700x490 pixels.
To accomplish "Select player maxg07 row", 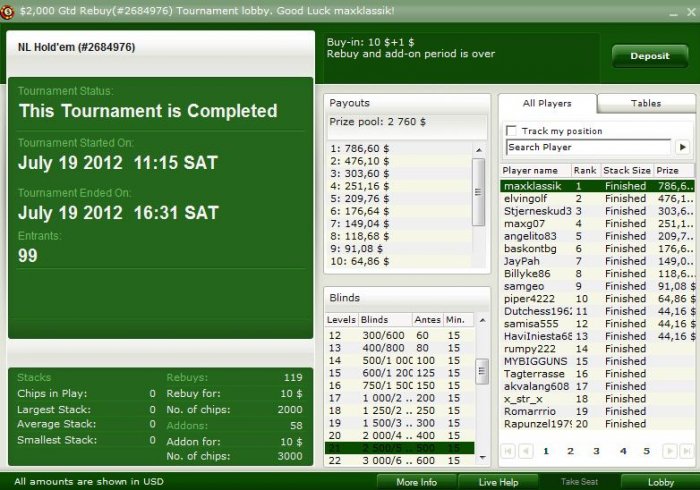I will coord(597,224).
